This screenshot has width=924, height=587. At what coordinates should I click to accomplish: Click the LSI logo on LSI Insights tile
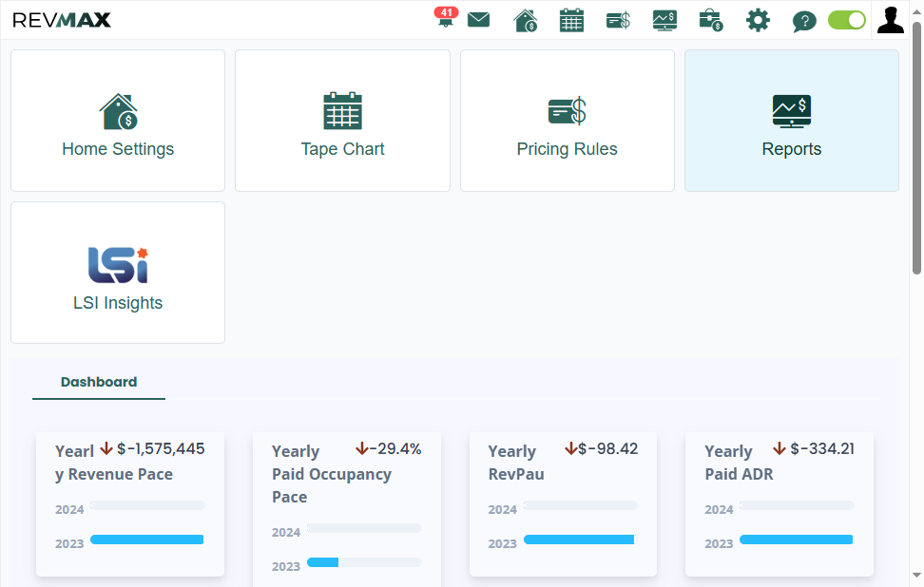click(118, 265)
